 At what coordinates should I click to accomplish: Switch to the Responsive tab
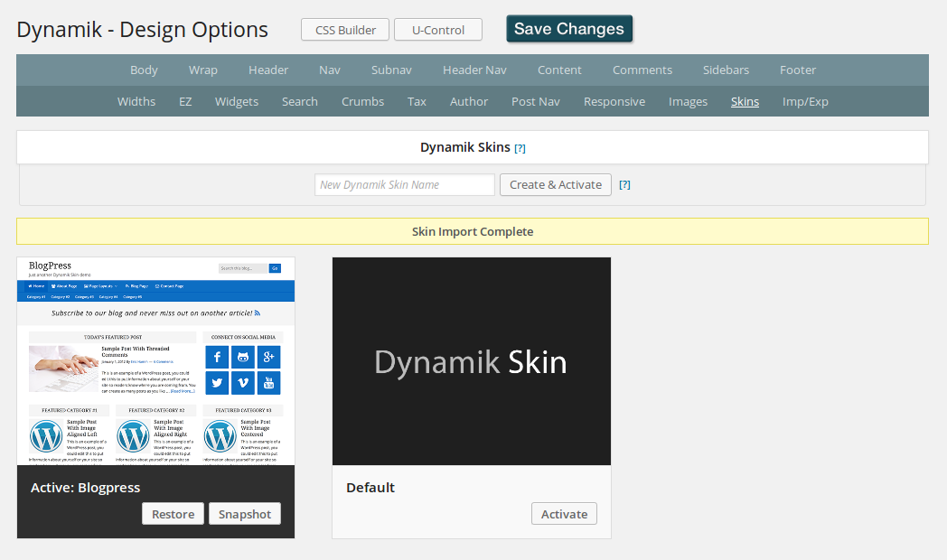tap(614, 101)
